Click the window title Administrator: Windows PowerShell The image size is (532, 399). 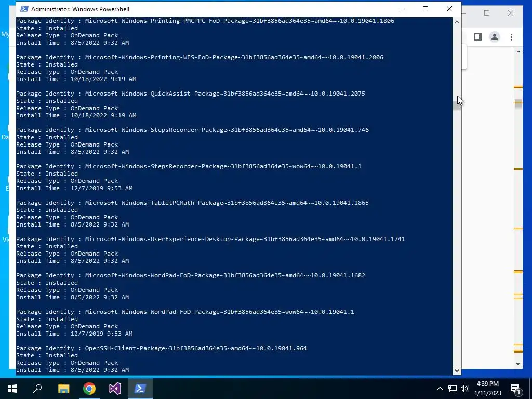tap(80, 9)
